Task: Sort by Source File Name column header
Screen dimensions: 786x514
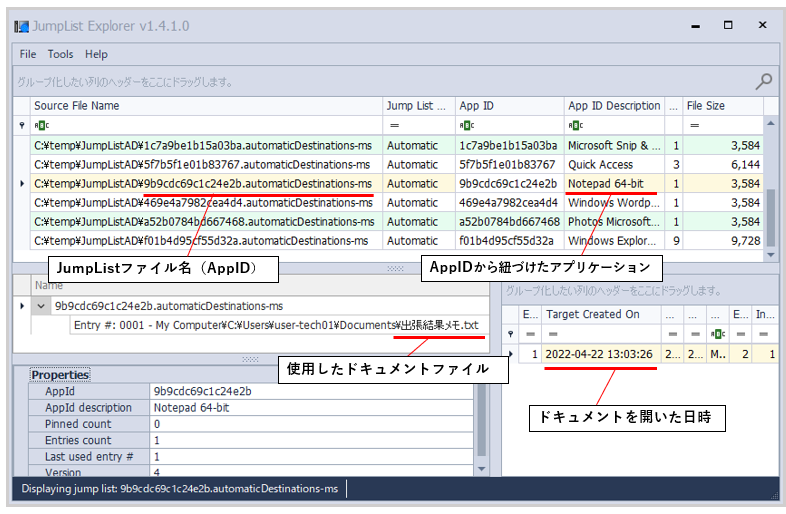Action: 206,106
